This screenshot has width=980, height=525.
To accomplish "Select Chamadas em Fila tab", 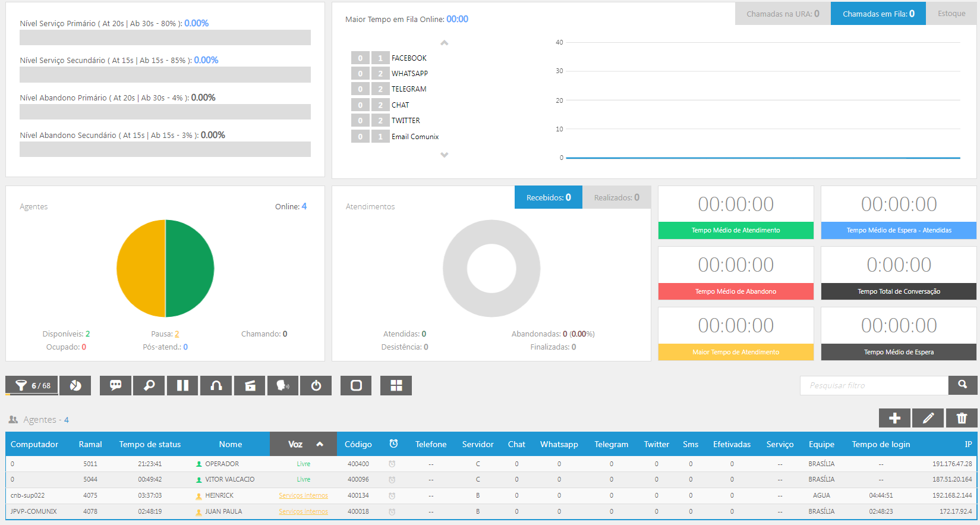I will 878,14.
